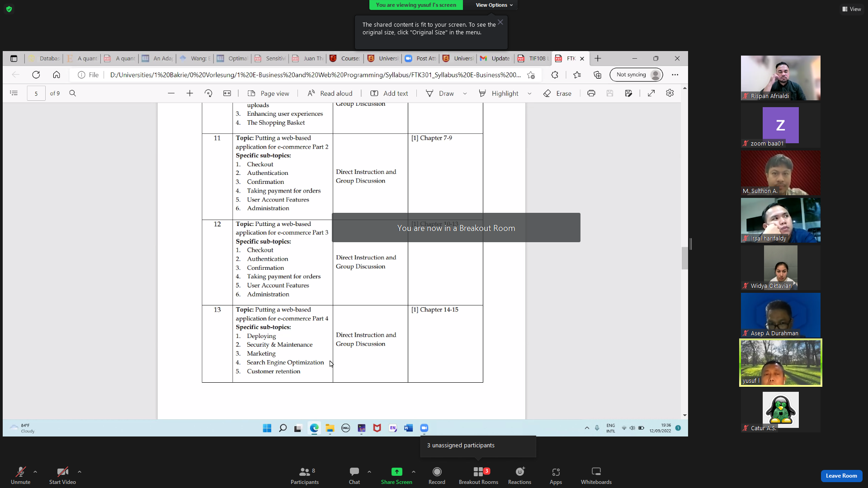Click the Leave Room button
Viewport: 868px width, 488px height.
point(841,476)
